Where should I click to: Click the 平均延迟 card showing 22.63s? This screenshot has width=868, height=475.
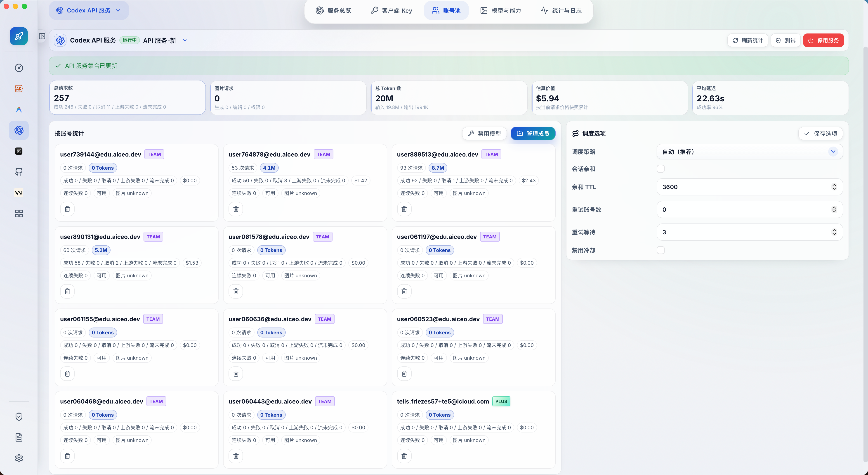pyautogui.click(x=770, y=98)
